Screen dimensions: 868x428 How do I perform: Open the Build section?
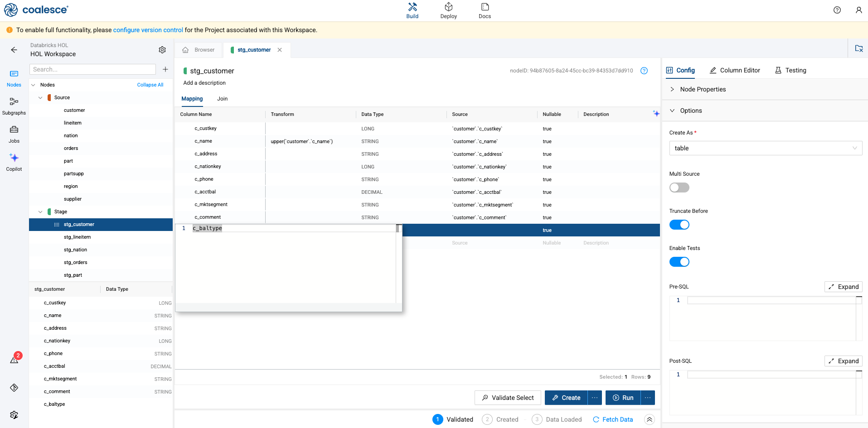click(x=412, y=11)
